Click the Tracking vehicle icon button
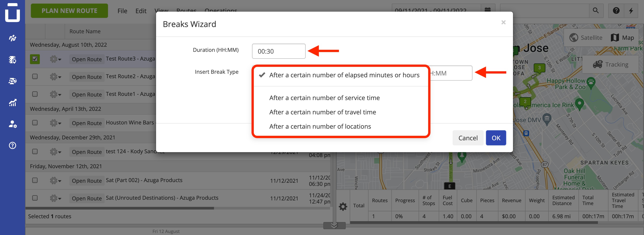 610,64
